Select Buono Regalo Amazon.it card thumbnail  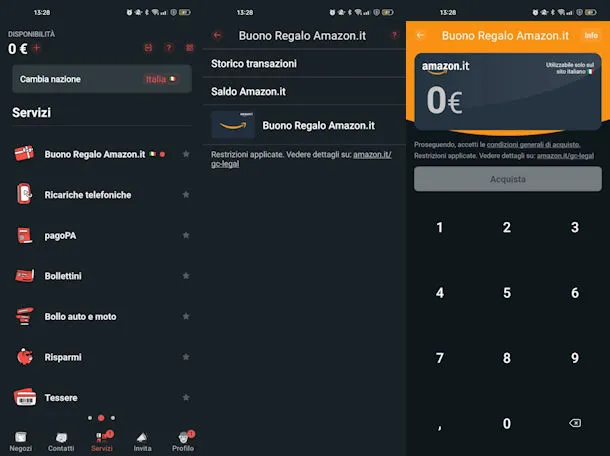coord(233,125)
